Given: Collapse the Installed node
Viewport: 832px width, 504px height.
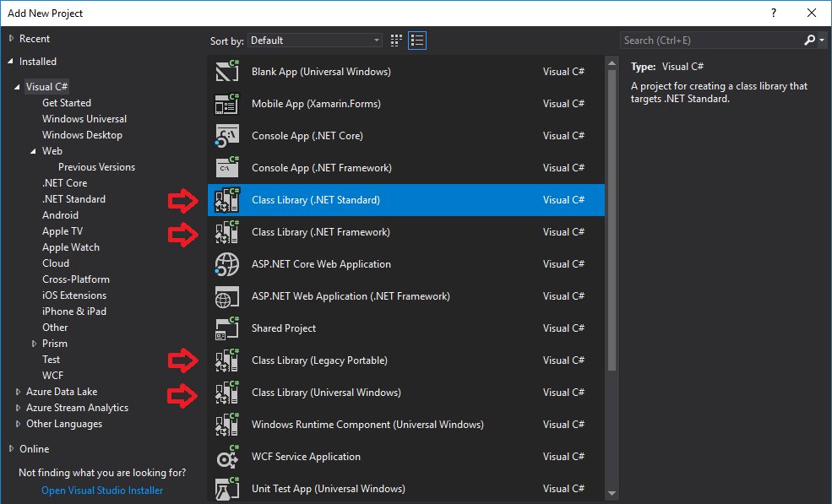Looking at the screenshot, I should (11, 62).
